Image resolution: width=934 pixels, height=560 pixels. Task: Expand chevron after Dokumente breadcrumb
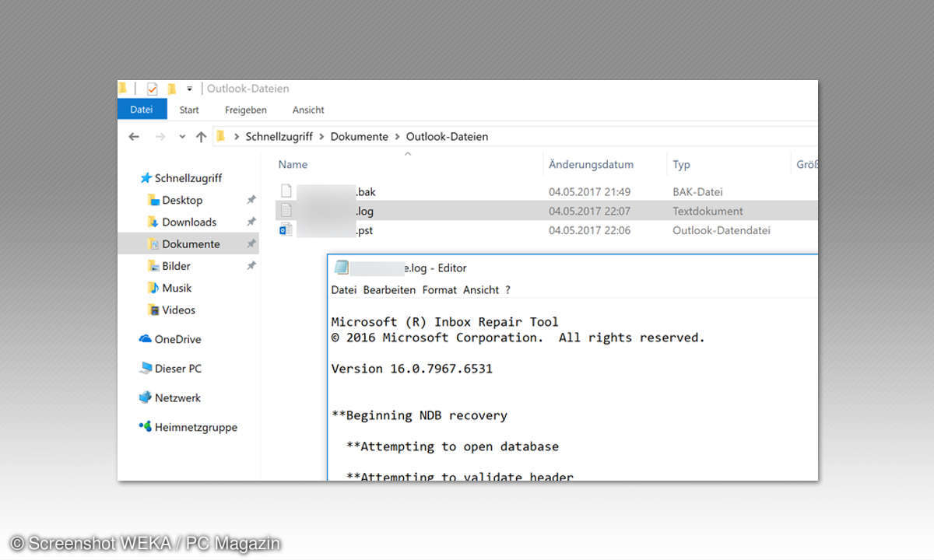click(x=397, y=136)
